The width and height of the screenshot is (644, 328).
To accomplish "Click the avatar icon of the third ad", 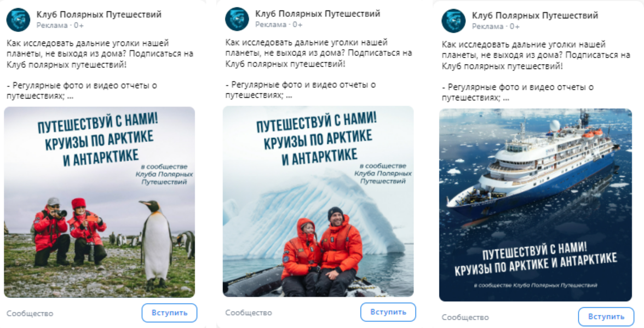I will (453, 21).
